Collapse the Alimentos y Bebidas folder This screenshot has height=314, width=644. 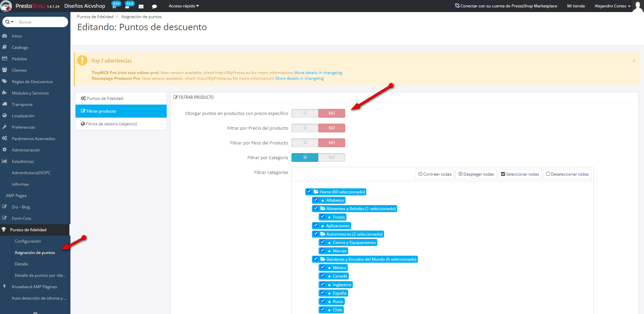[323, 208]
